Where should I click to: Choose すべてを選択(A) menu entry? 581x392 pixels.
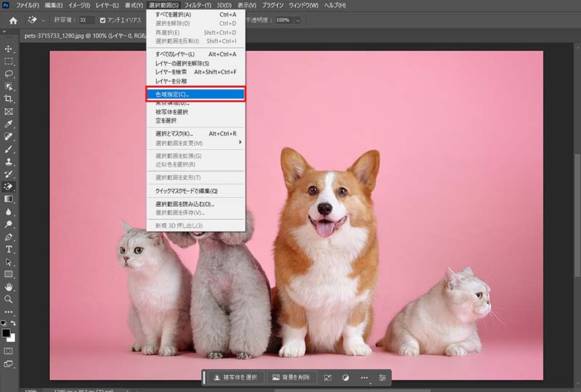pos(195,15)
